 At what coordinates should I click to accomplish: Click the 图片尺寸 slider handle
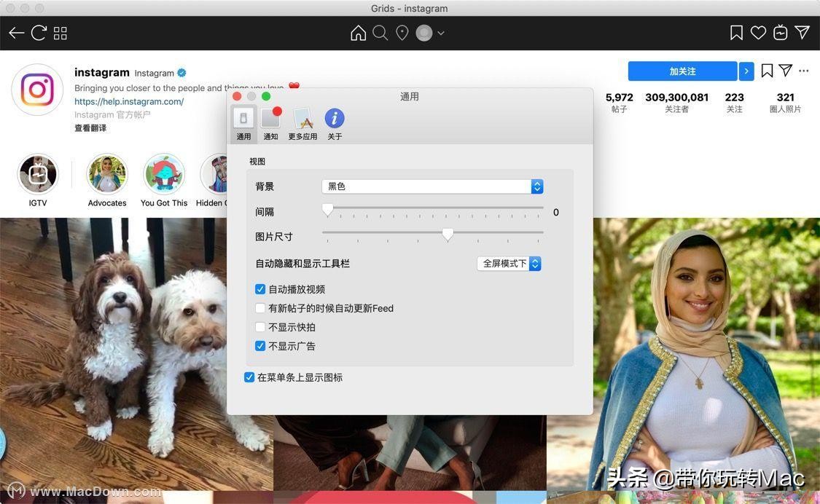point(448,235)
